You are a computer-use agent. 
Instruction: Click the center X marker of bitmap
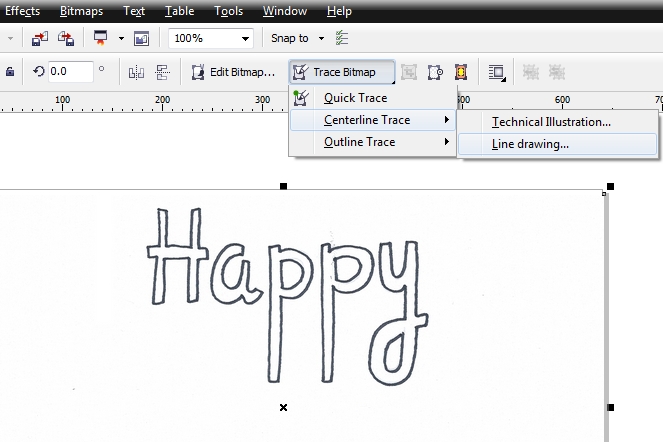(x=283, y=407)
